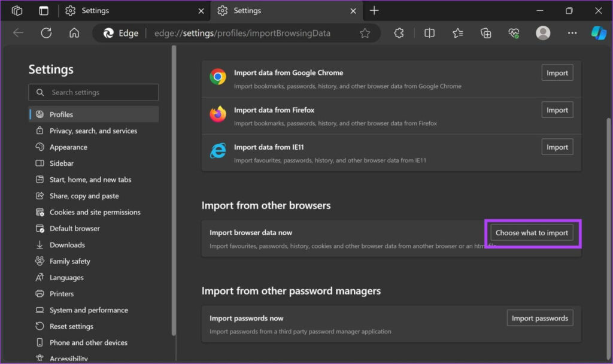
Task: Open a new tab with plus button
Action: point(374,11)
